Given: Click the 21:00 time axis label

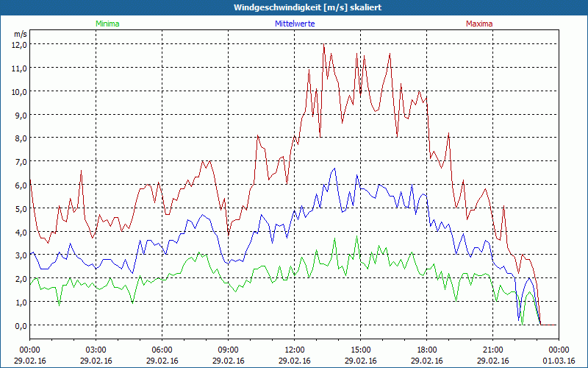Looking at the screenshot, I should pyautogui.click(x=492, y=350).
